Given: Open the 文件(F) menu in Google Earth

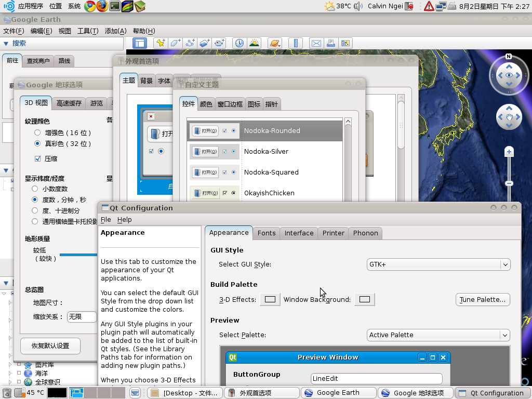Looking at the screenshot, I should [x=14, y=31].
